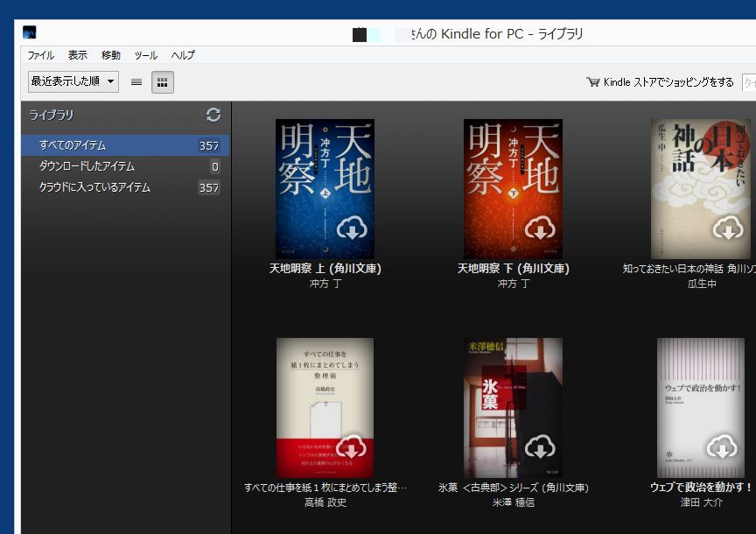Select すべてのアイテム in the library sidebar
Image resolution: width=756 pixels, height=534 pixels.
pos(125,145)
